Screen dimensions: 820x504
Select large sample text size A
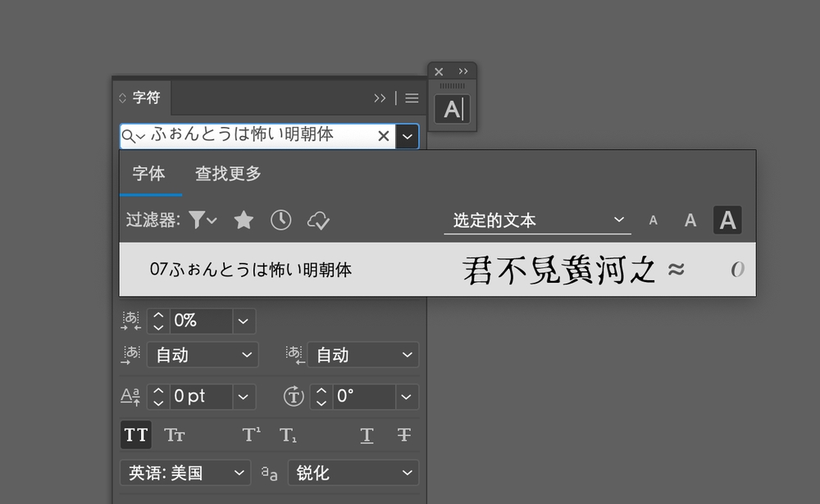(x=727, y=220)
